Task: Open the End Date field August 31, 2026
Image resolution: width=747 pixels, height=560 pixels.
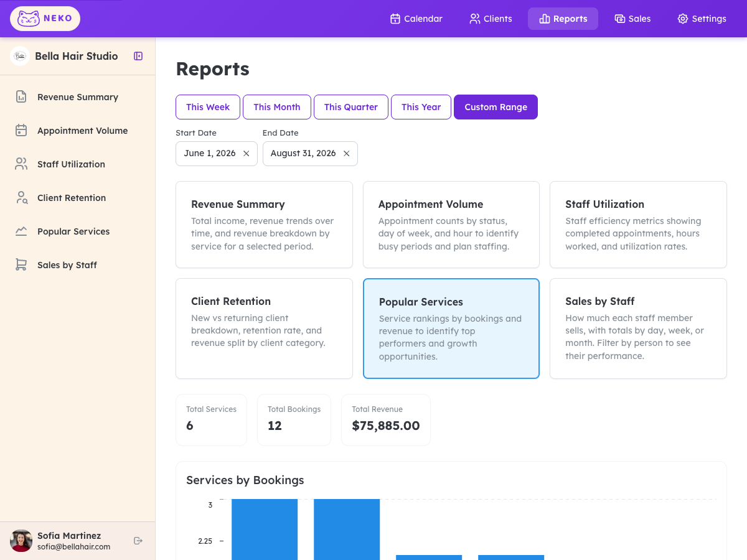Action: pos(310,154)
